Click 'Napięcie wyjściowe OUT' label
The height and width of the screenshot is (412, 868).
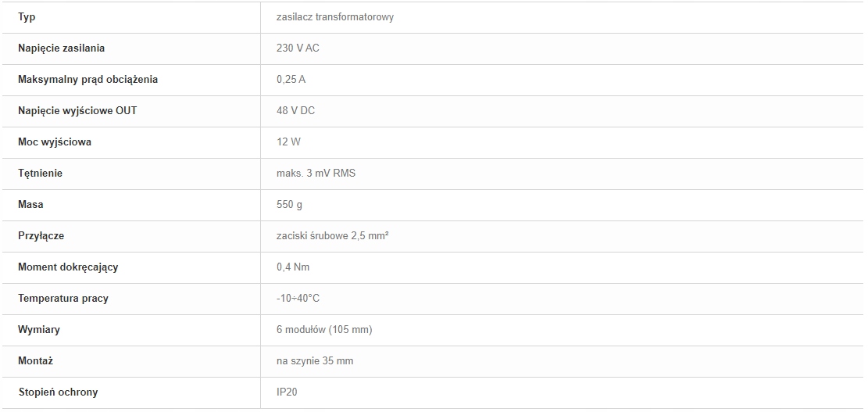tap(77, 111)
